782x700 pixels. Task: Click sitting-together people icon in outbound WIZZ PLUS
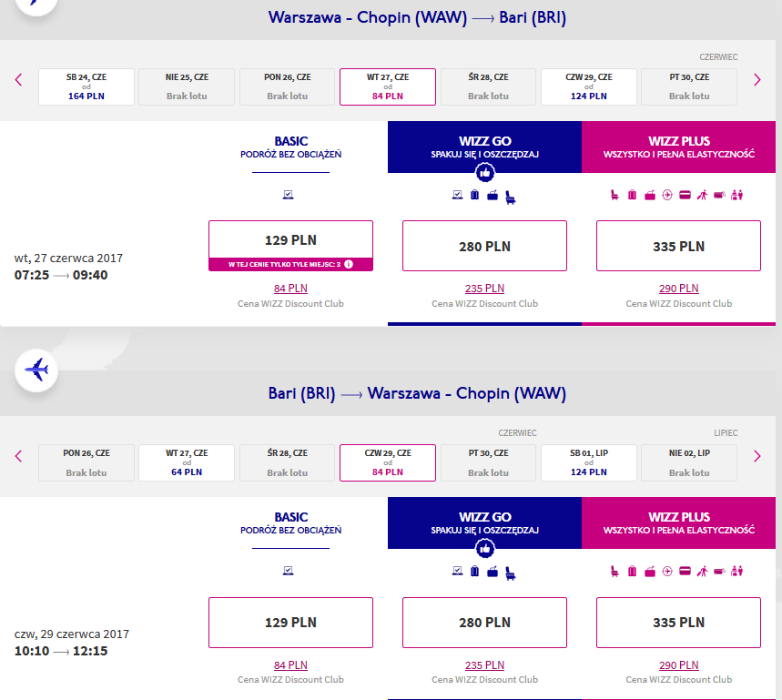pyautogui.click(x=737, y=195)
